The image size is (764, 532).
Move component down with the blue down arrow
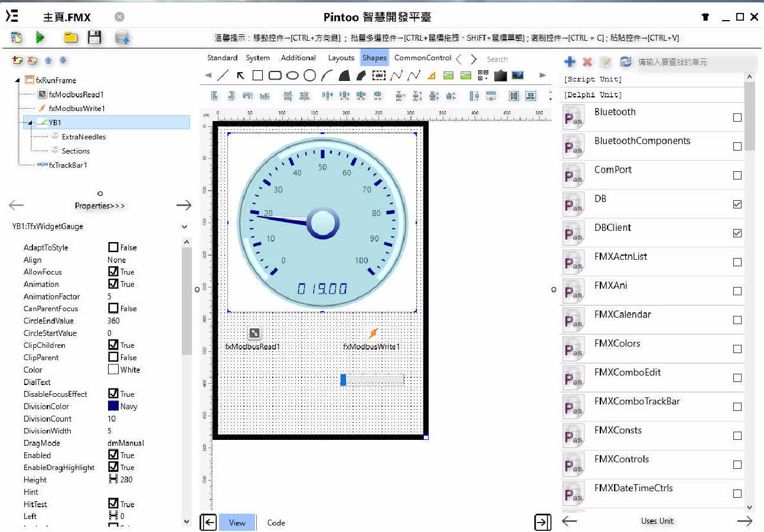click(63, 60)
